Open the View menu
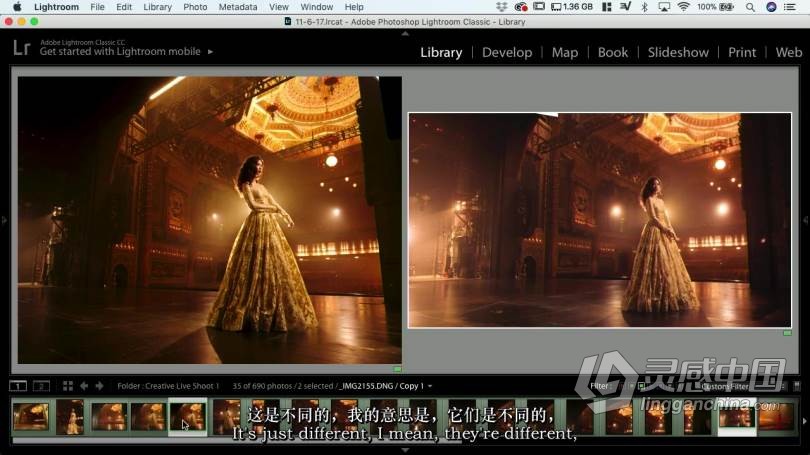 pos(278,7)
